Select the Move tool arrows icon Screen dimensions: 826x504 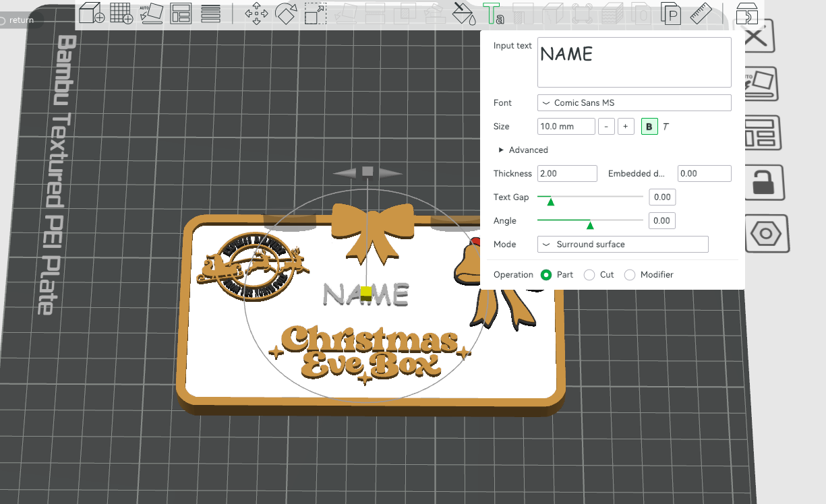pyautogui.click(x=256, y=13)
